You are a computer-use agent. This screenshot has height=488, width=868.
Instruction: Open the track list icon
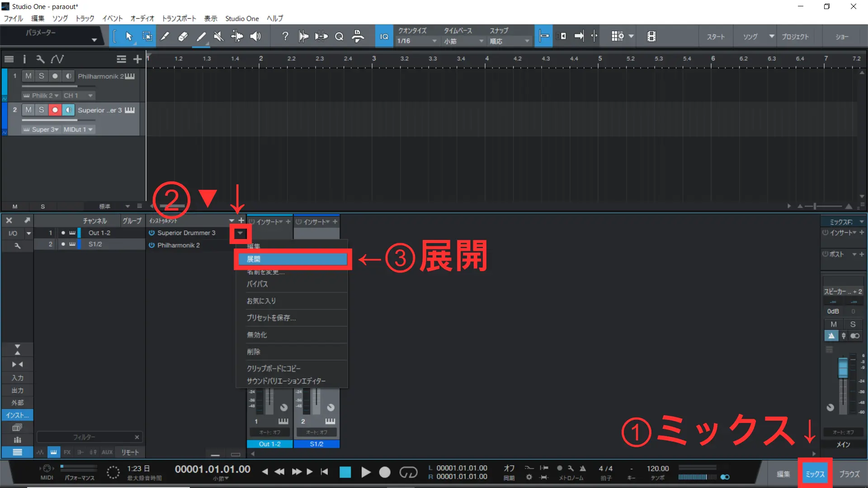9,59
